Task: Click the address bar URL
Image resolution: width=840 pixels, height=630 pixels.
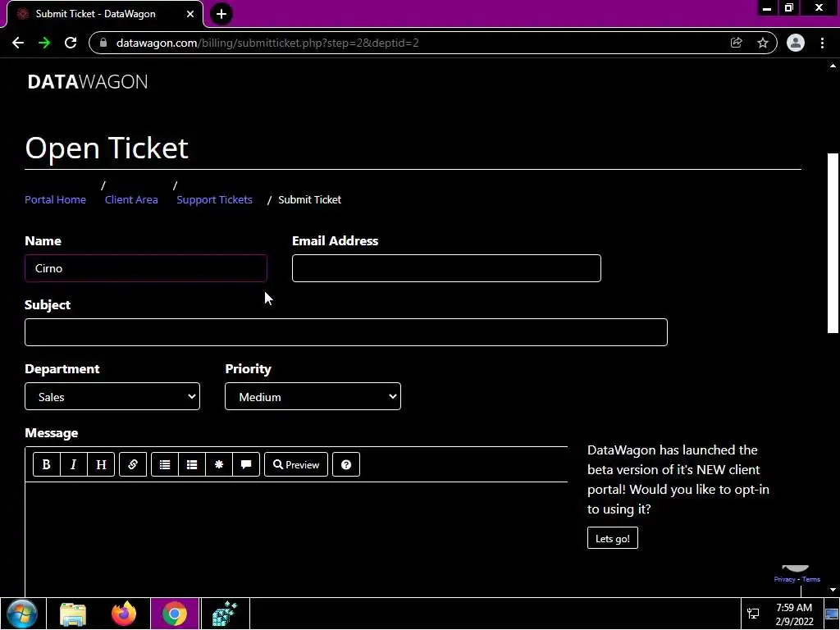Action: pyautogui.click(x=267, y=43)
